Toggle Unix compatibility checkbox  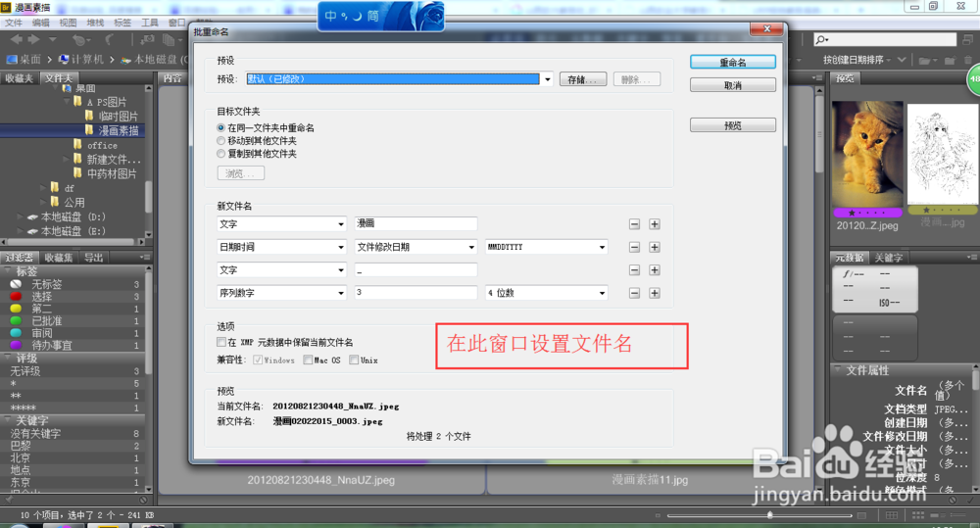354,360
